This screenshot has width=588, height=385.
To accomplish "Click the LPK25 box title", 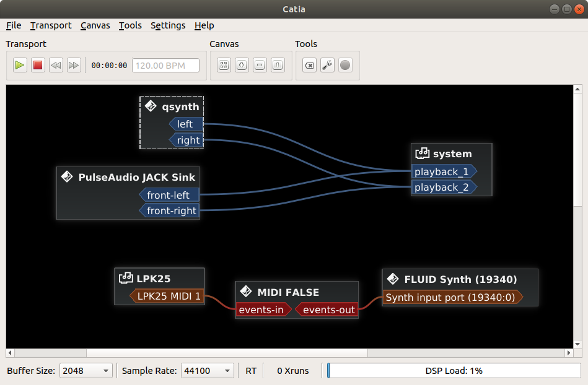I will pyautogui.click(x=154, y=279).
